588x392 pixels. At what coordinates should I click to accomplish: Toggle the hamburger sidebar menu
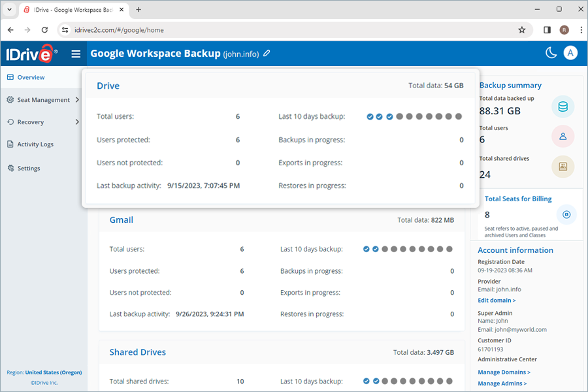pyautogui.click(x=76, y=54)
